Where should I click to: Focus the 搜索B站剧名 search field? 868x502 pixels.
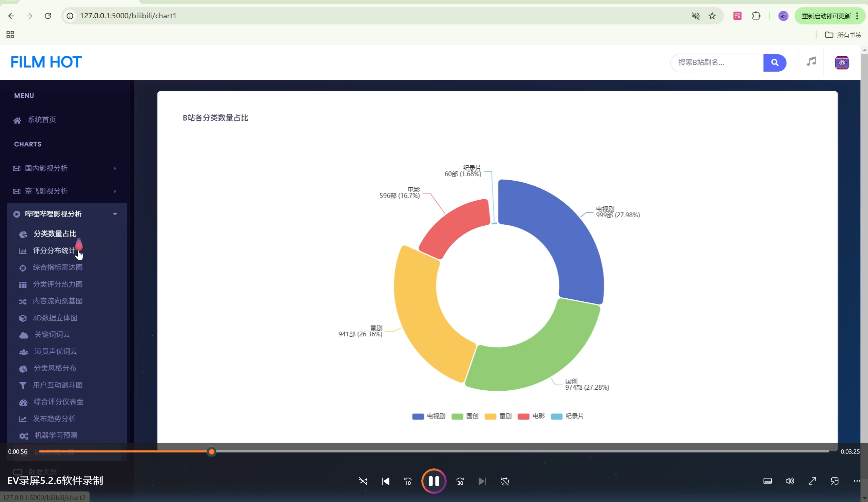[x=716, y=63]
